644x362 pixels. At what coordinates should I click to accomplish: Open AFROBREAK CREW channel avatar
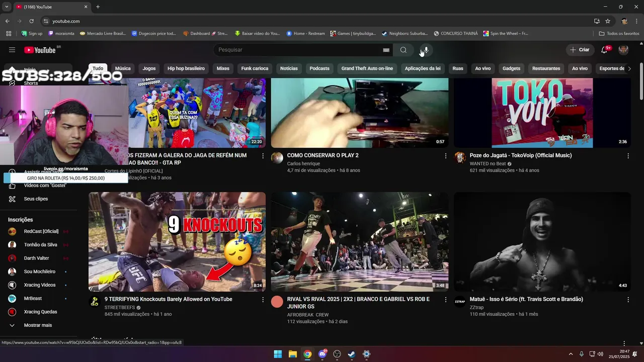coord(277,302)
